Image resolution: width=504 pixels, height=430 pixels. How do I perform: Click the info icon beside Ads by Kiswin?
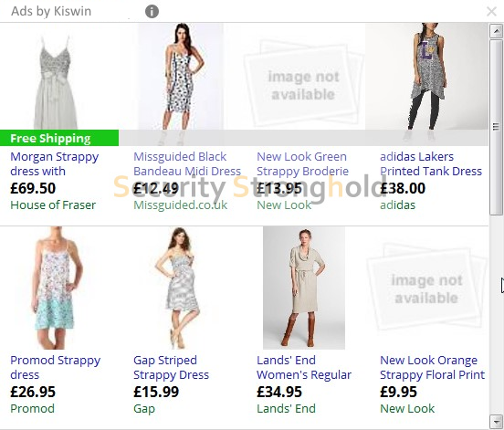click(x=152, y=12)
